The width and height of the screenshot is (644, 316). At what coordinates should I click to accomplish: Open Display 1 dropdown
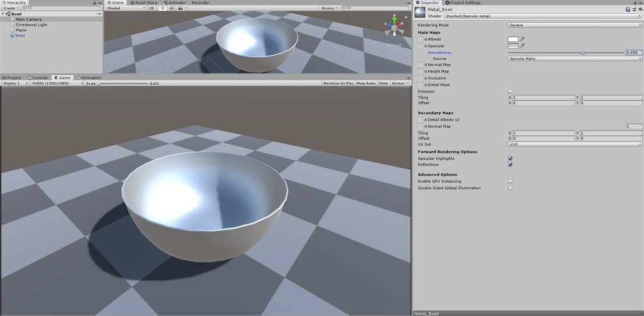[16, 84]
